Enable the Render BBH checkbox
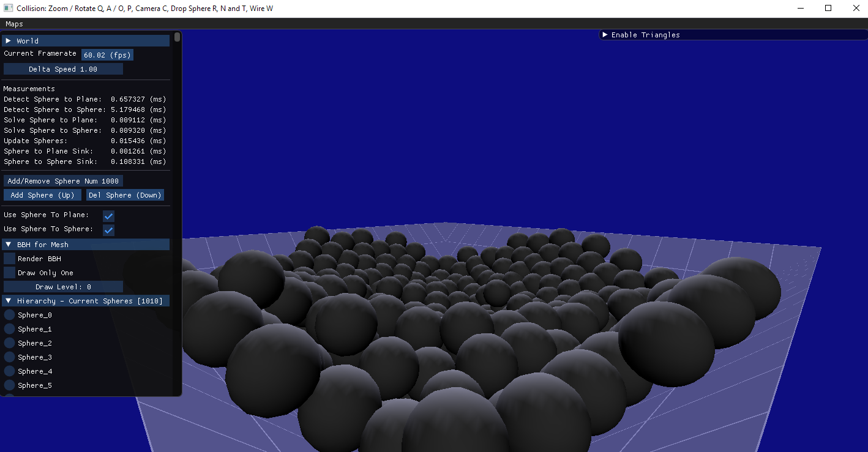Screen dimensions: 868x452 9,259
